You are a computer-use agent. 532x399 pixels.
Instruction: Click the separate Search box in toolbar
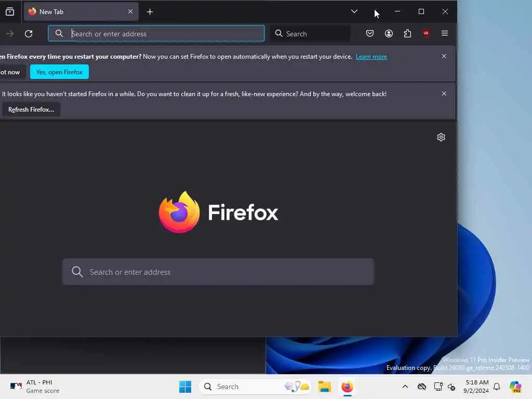311,34
